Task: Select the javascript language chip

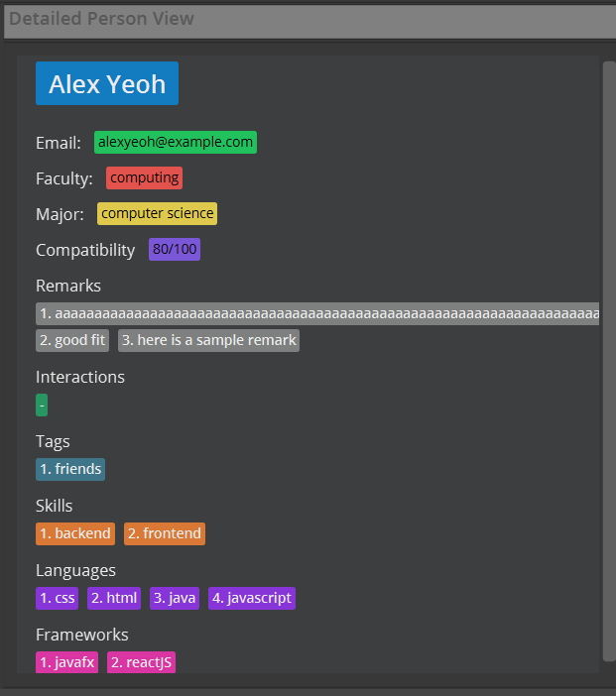Action: pyautogui.click(x=252, y=599)
